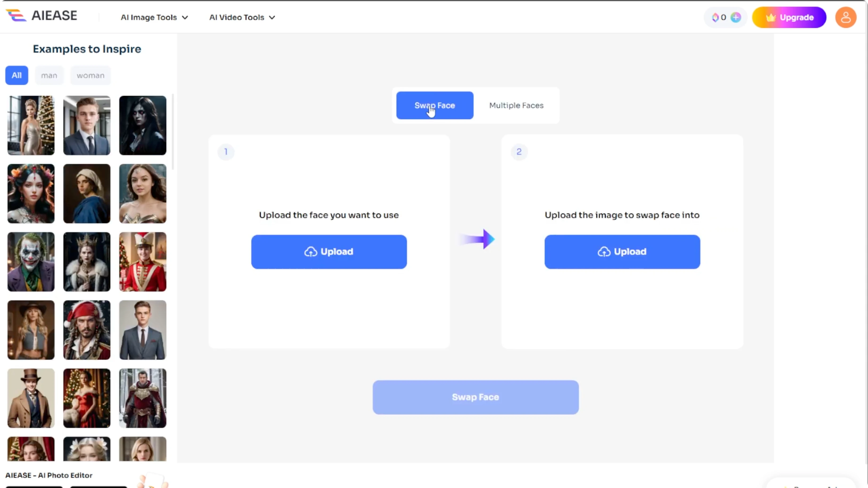This screenshot has width=868, height=488.
Task: Choose flower crown woman example
Action: coord(31,194)
